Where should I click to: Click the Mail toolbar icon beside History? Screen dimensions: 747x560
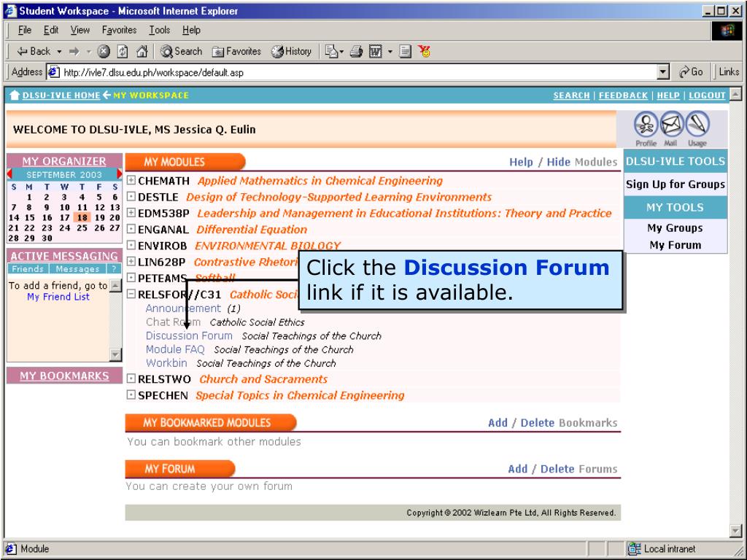coord(332,52)
